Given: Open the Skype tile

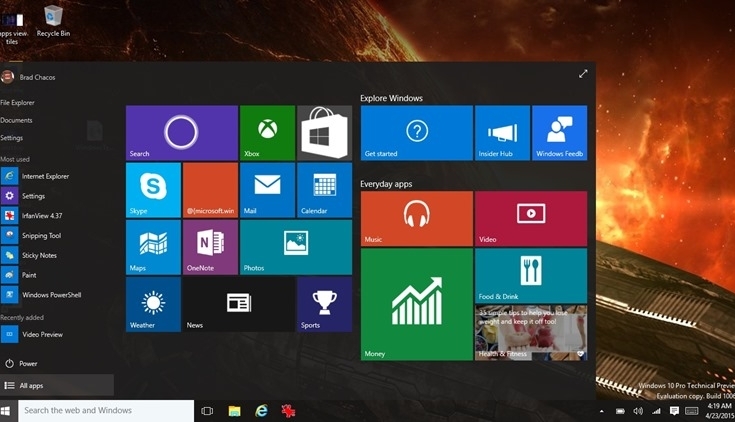Looking at the screenshot, I should [x=153, y=190].
